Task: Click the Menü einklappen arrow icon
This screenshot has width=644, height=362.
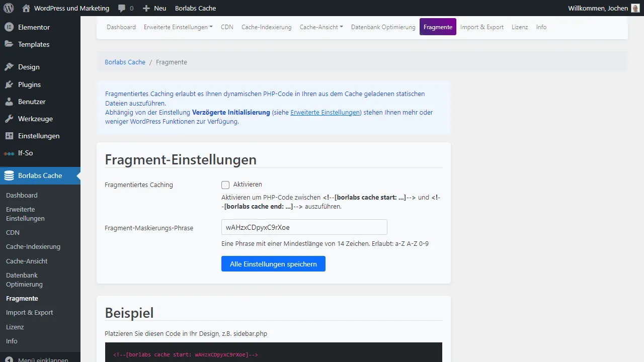Action: pos(9,360)
